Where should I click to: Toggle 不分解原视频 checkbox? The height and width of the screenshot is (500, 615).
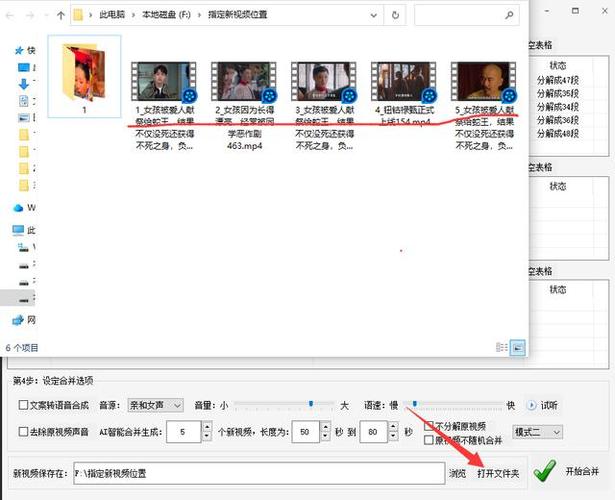(429, 425)
